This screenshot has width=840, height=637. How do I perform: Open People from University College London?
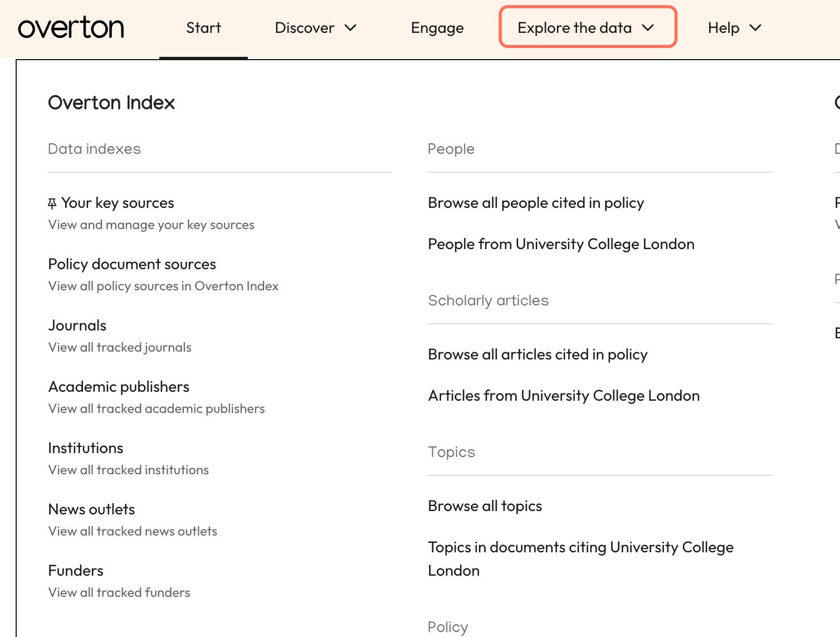click(561, 244)
